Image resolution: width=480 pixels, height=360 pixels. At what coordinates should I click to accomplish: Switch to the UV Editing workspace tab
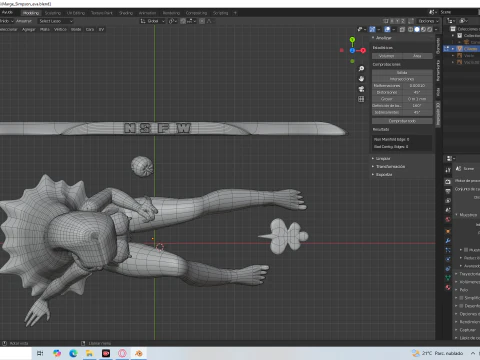coord(76,13)
